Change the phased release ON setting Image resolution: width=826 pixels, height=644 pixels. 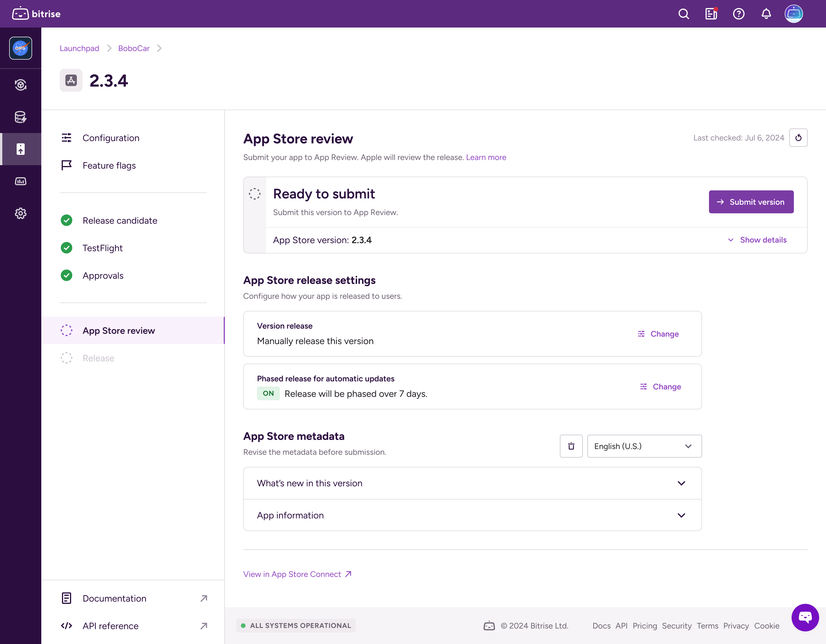[x=660, y=387]
